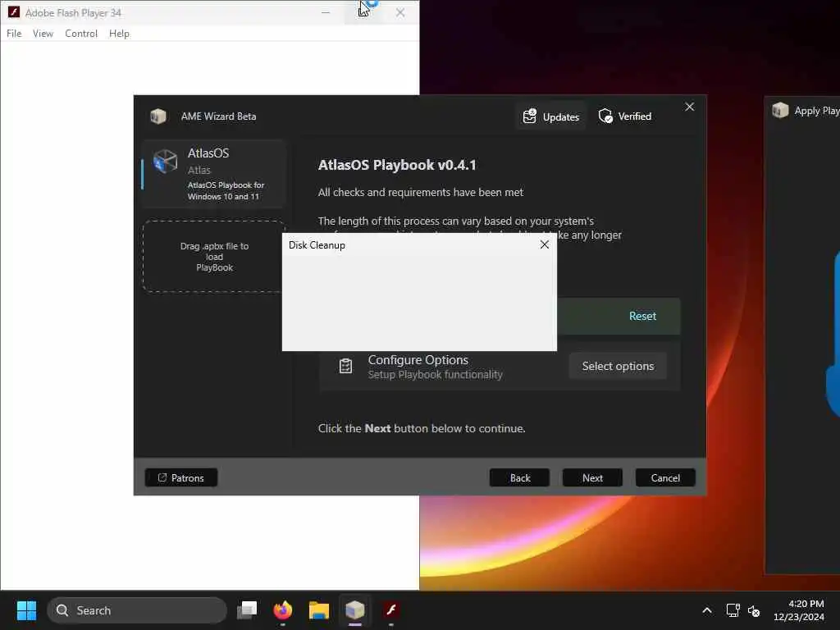Click the AME Wizard Beta box icon

point(158,116)
